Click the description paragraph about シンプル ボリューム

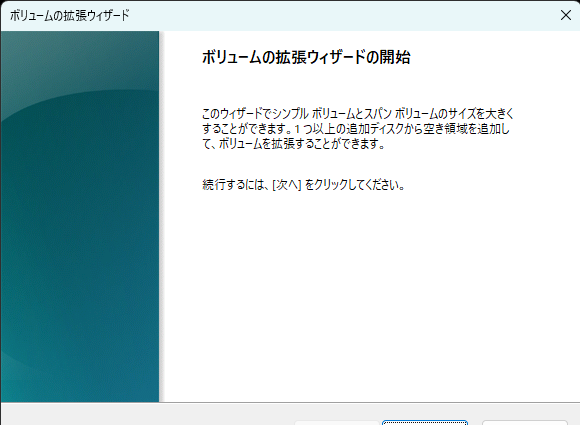(358, 128)
